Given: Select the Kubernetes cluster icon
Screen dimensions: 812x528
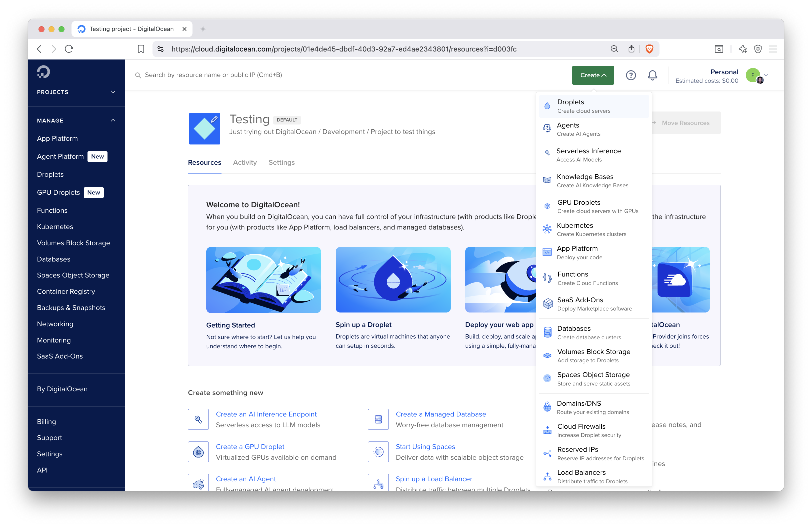Looking at the screenshot, I should tap(547, 229).
